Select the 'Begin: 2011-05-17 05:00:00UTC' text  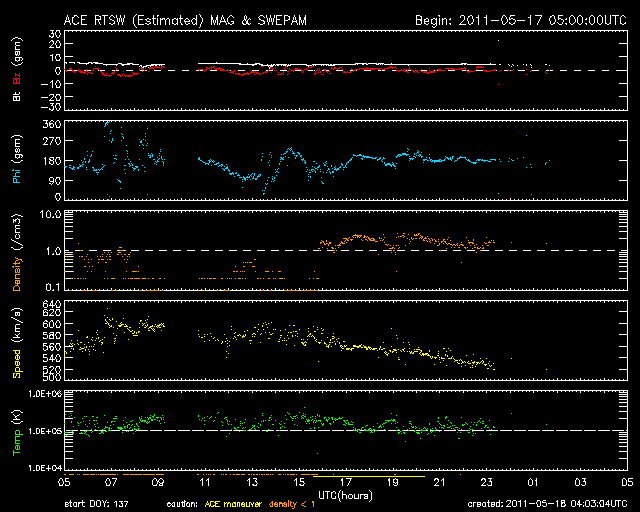[521, 20]
